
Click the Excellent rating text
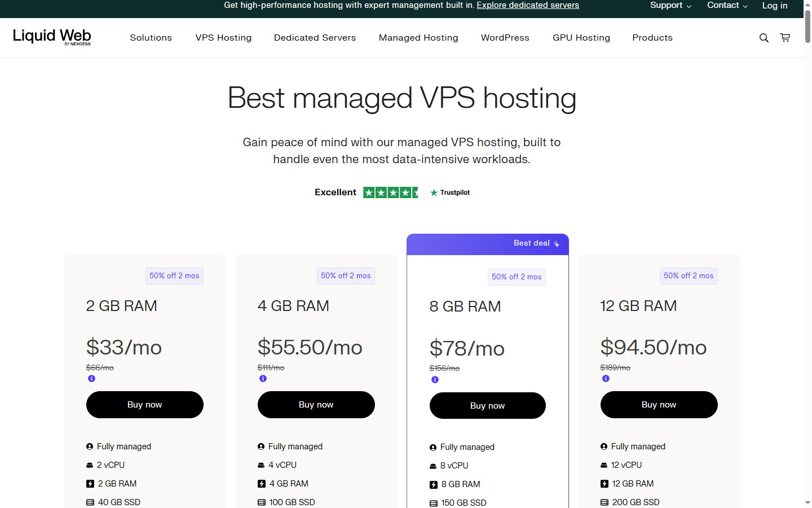point(336,192)
